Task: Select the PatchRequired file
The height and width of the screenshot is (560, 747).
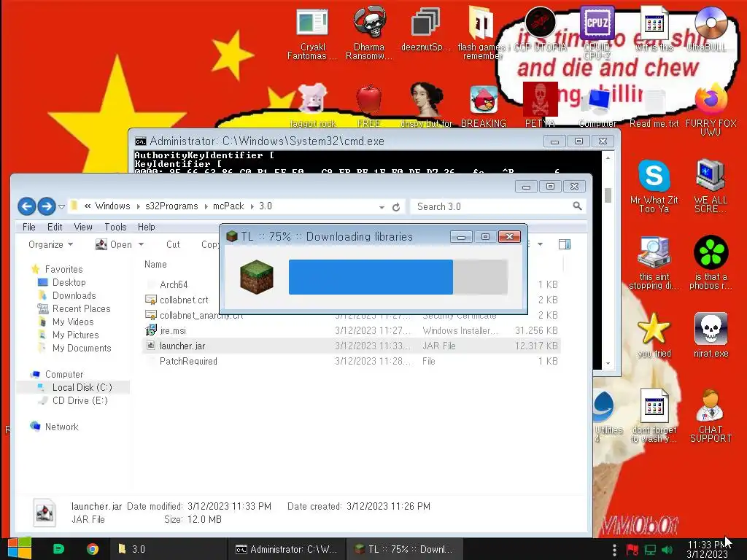Action: click(x=352, y=361)
